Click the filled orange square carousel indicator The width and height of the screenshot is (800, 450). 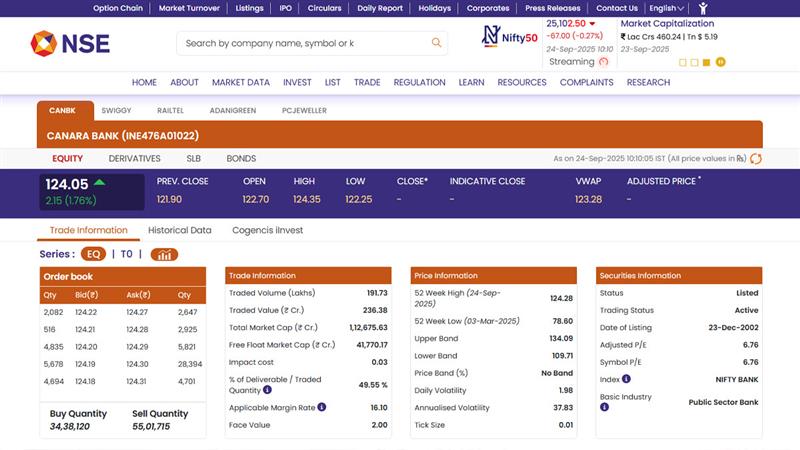706,62
